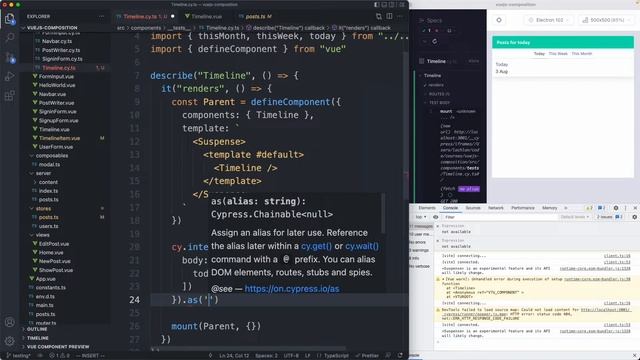Open the Network tab in DevTools

click(x=496, y=208)
